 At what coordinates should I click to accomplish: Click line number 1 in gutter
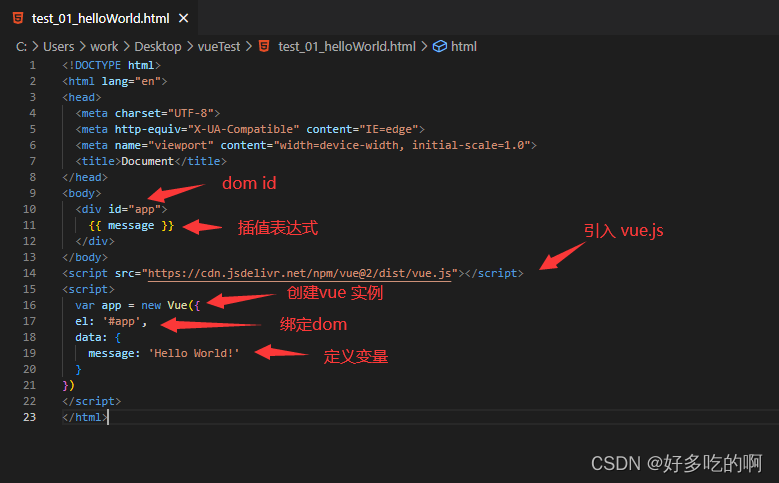coord(32,66)
